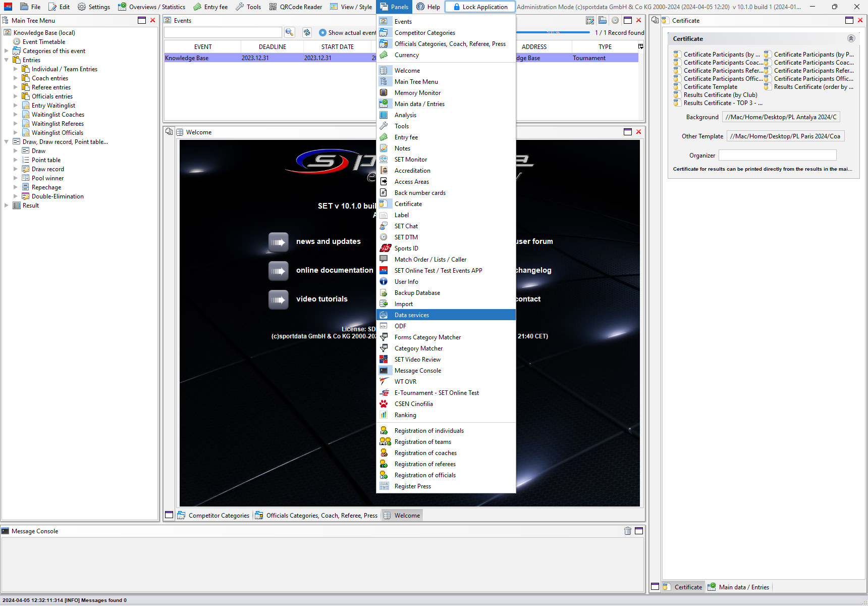Sort by the DEADLINE column header
868x606 pixels.
[272, 46]
